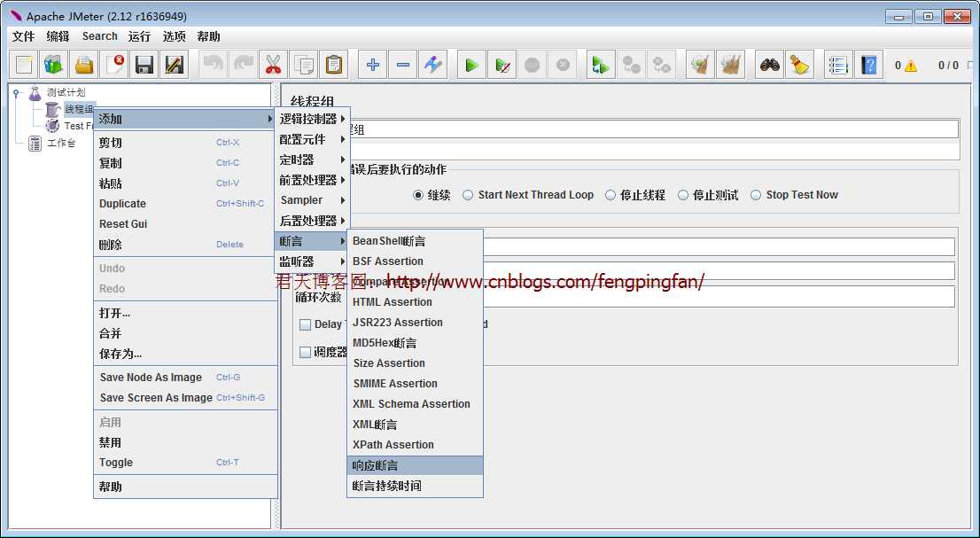The image size is (980, 538).
Task: Click 删除 in the context menu
Action: pyautogui.click(x=185, y=245)
